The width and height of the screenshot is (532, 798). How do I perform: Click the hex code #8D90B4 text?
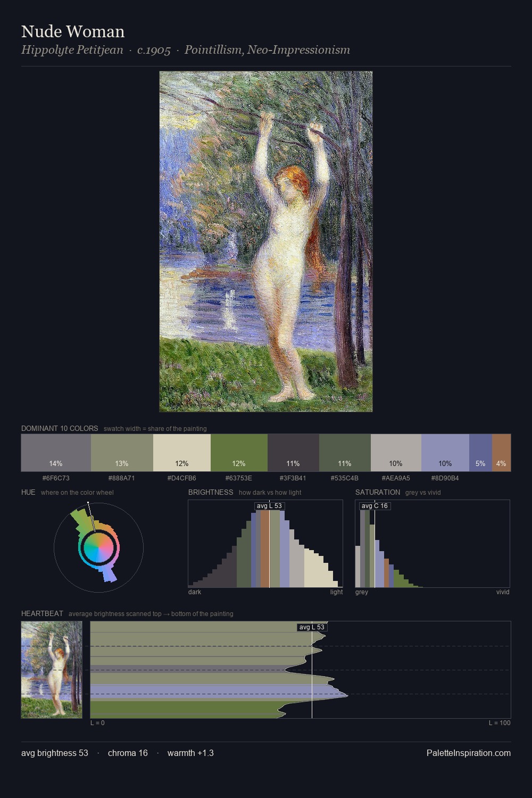pyautogui.click(x=445, y=478)
